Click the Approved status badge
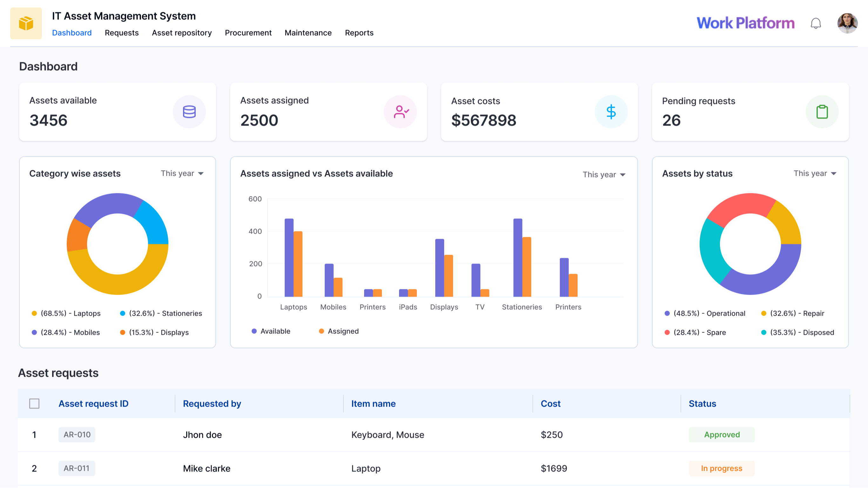This screenshot has height=488, width=868. click(x=722, y=435)
